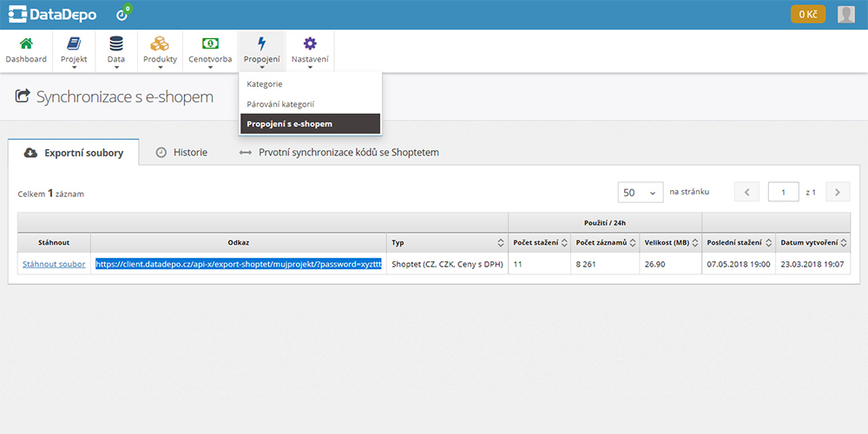Click the Shoptet (CZ, CZK, Ceny s DPH) cell
The width and height of the screenshot is (868, 434).
click(447, 264)
